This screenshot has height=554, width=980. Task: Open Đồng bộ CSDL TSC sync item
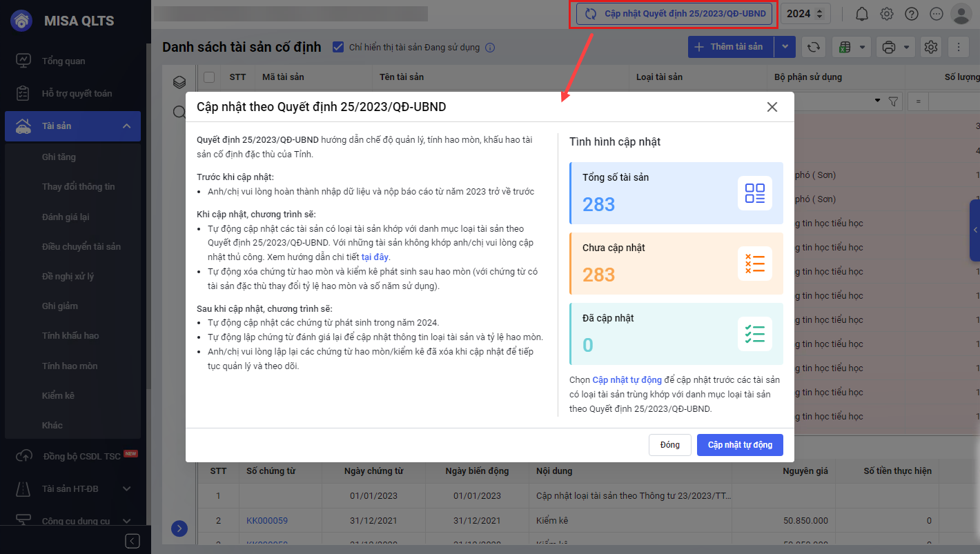81,456
